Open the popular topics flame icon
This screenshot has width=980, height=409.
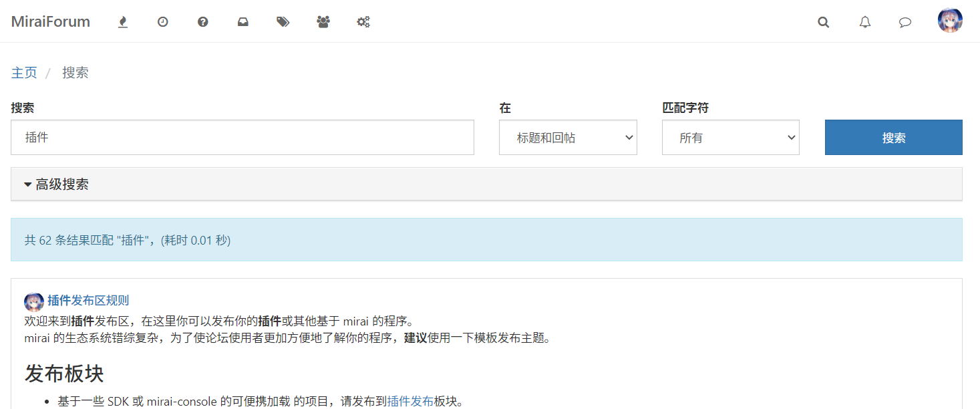click(x=122, y=22)
